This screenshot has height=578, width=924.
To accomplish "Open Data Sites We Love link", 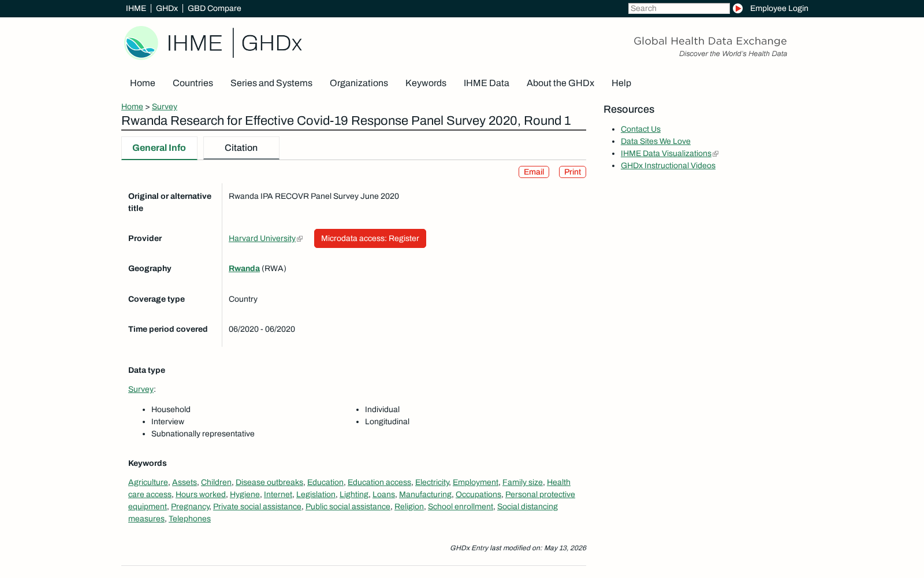I will [x=655, y=142].
